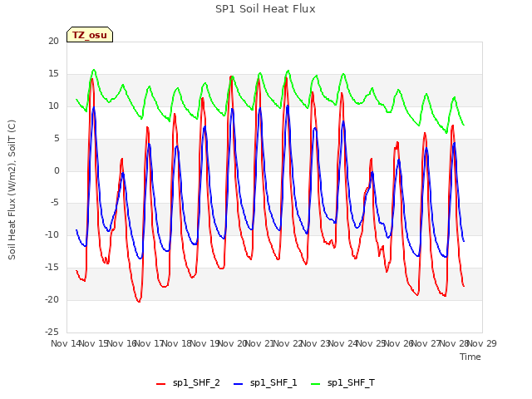Toggle the sp1_SHF_1 legend entry
The image size is (532, 399).
point(265,383)
